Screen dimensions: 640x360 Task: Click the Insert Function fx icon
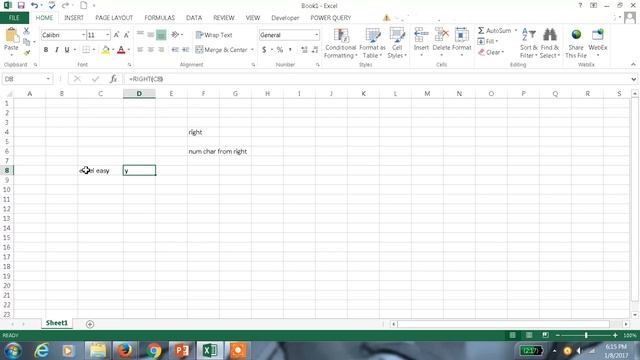tap(113, 79)
